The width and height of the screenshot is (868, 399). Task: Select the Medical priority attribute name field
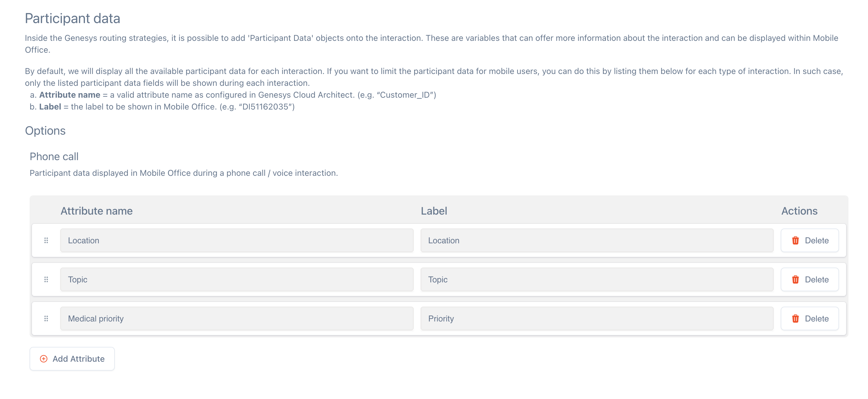point(237,318)
